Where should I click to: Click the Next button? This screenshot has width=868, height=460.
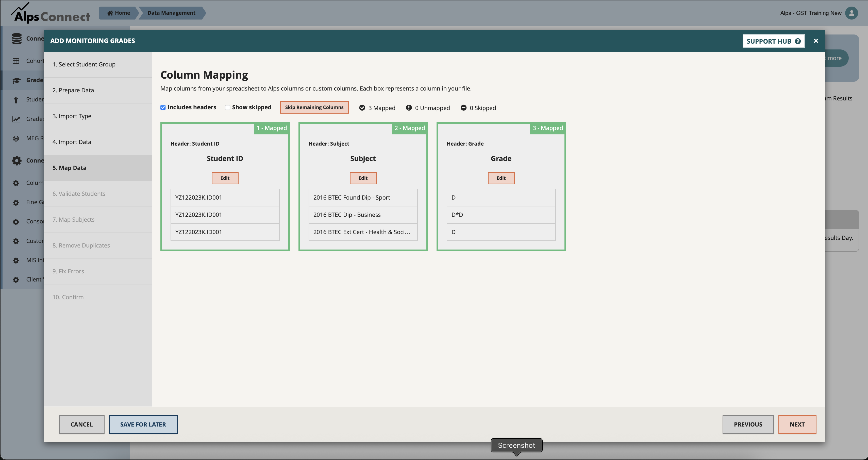(797, 424)
